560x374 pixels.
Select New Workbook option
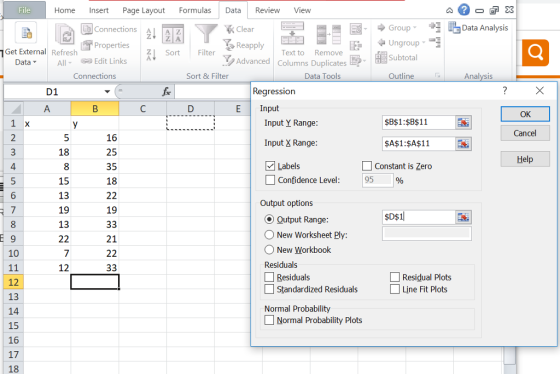tap(269, 249)
